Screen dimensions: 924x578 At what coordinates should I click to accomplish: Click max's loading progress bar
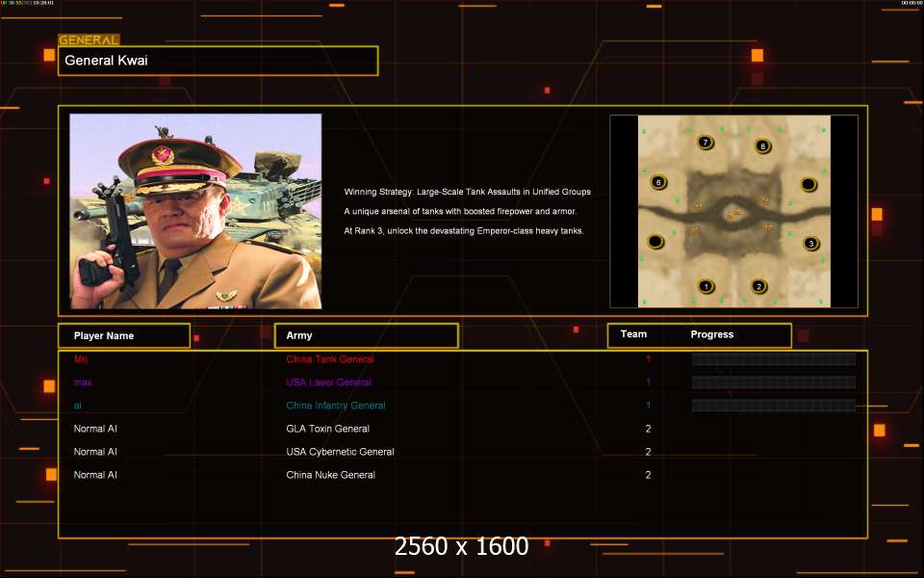(x=774, y=382)
